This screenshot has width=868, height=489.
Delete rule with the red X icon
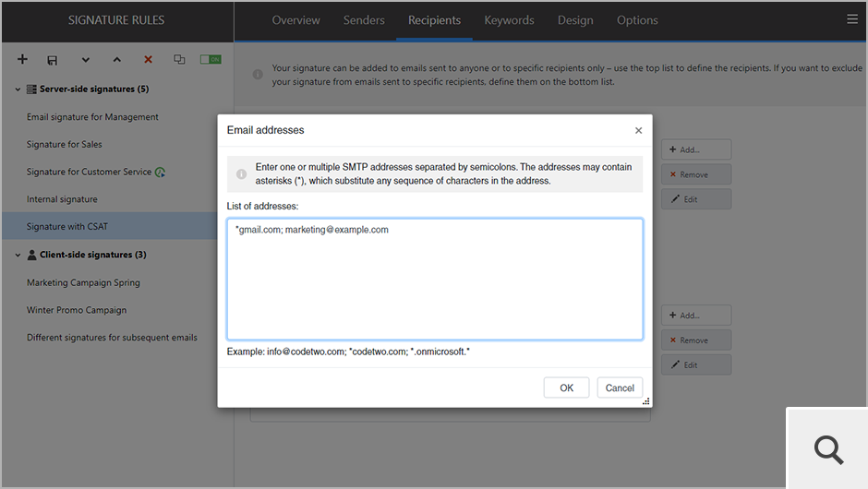[148, 60]
